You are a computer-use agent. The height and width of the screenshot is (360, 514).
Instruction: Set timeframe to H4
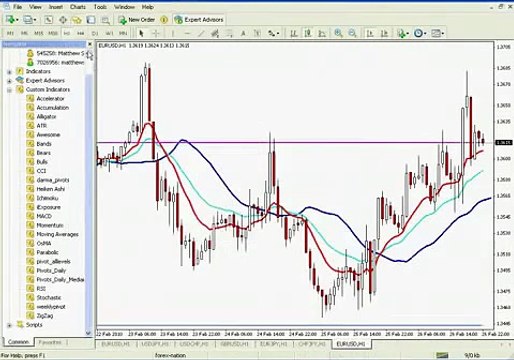(81, 33)
